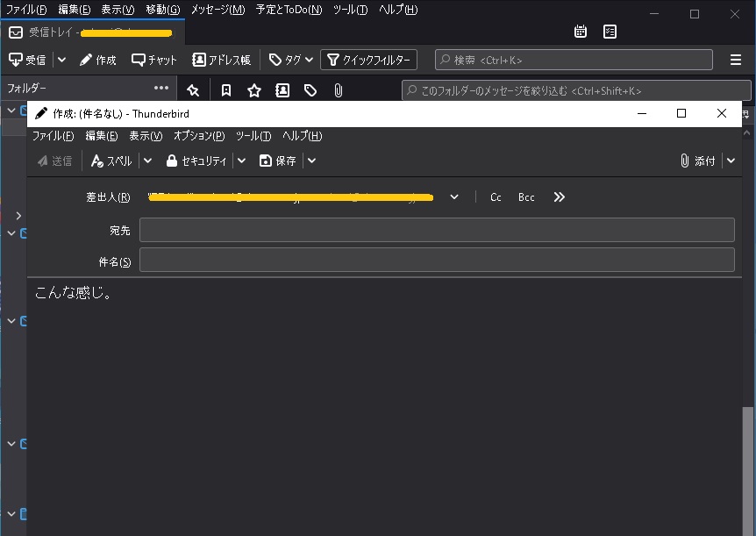756x536 pixels.
Task: Open the アドレス帳 address book
Action: (x=221, y=60)
